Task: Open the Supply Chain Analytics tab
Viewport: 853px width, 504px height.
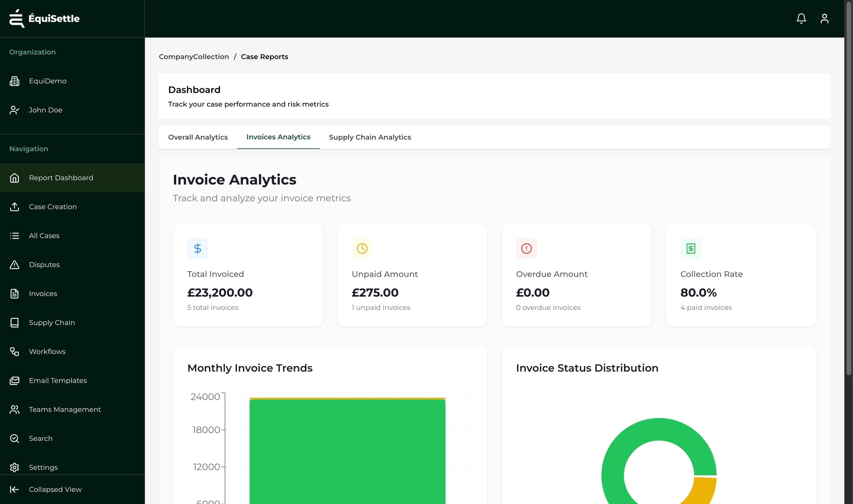Action: coord(370,137)
